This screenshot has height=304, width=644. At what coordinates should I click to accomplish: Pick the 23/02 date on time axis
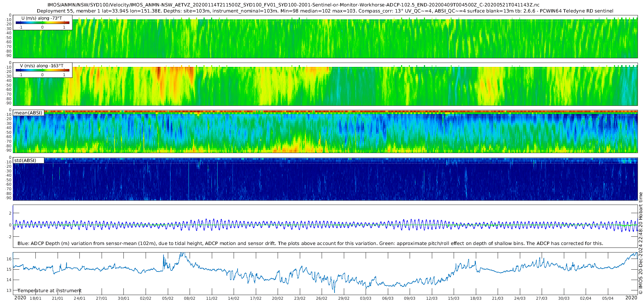tap(300, 298)
